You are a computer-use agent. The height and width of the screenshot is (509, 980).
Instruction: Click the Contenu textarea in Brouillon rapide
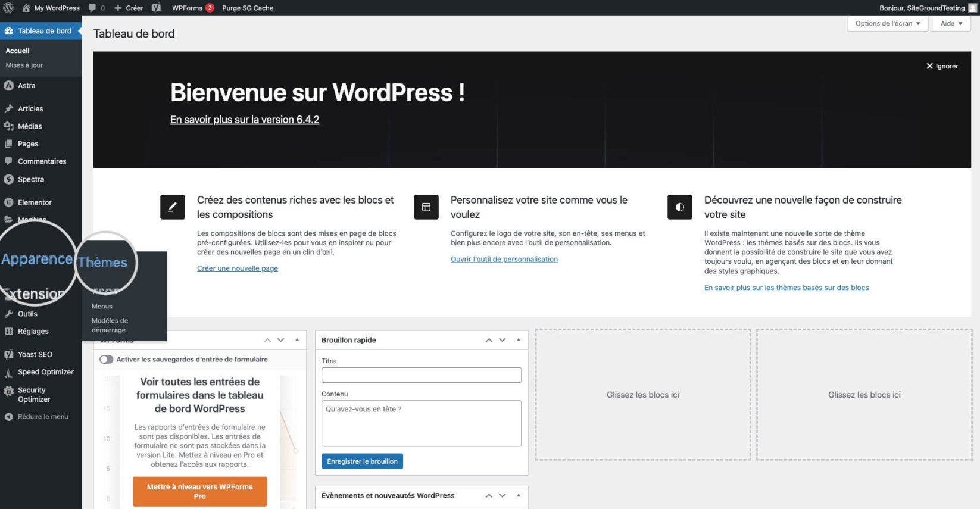(422, 423)
